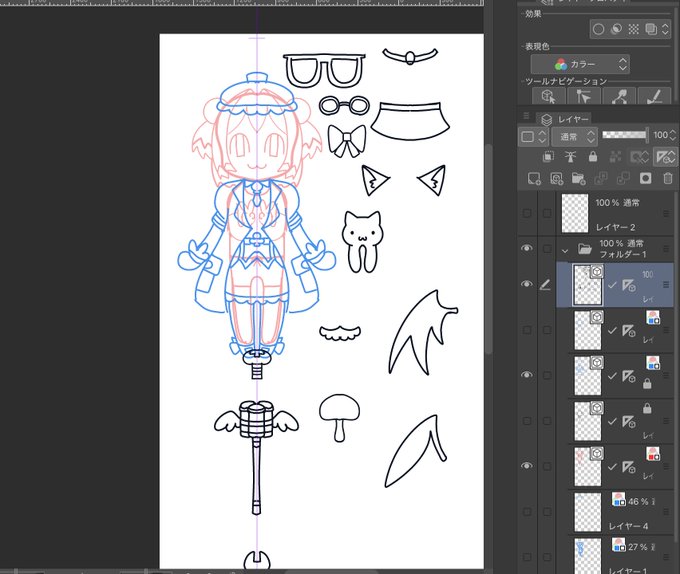The width and height of the screenshot is (680, 574).
Task: Click blue layer color chip of レイヤー 4
Action: click(619, 499)
